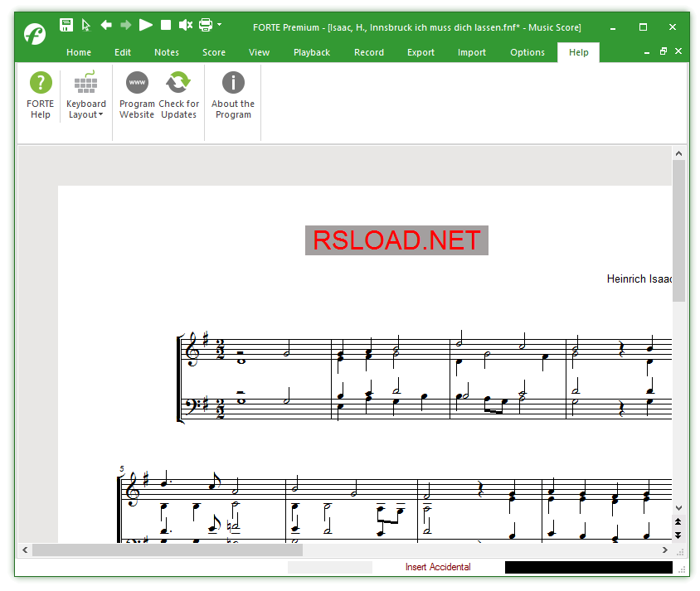Go to the Playback ribbon tab
Viewport: 700px width, 591px height.
pyautogui.click(x=312, y=52)
